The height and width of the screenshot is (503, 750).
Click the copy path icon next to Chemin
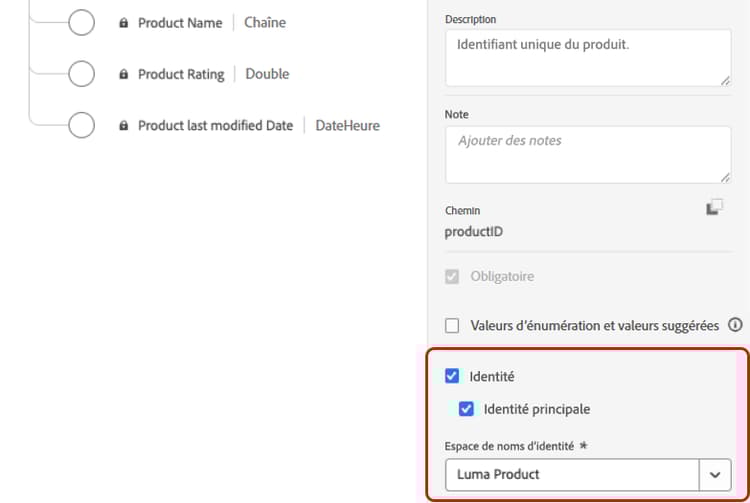point(714,207)
